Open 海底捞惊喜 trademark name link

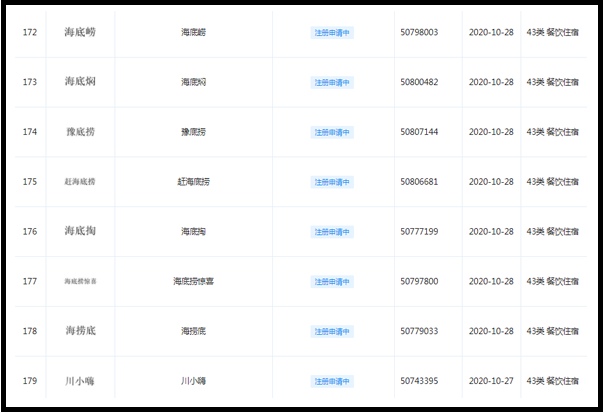point(193,282)
